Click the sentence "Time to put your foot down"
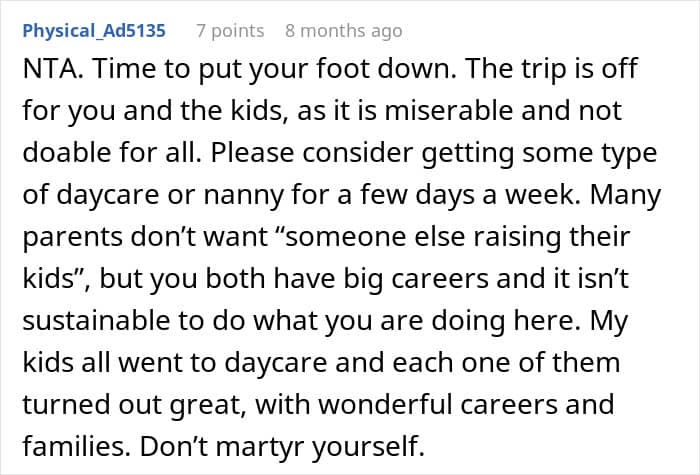This screenshot has width=700, height=475. 274,69
